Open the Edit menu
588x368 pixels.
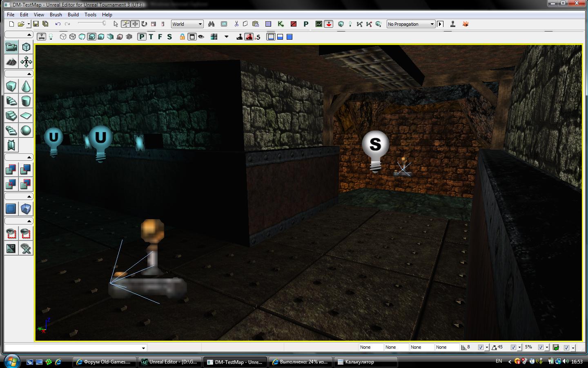[x=24, y=14]
